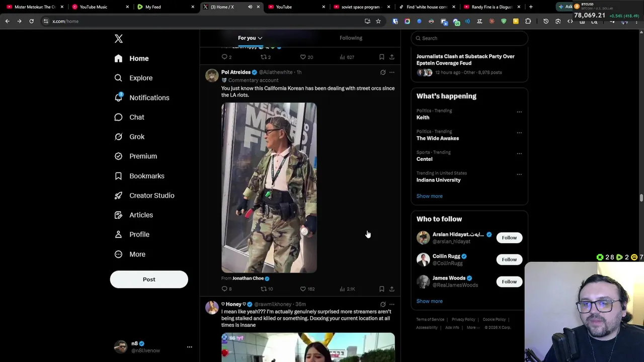The height and width of the screenshot is (362, 644).
Task: Share the Pol Atreides post
Action: coord(392,289)
